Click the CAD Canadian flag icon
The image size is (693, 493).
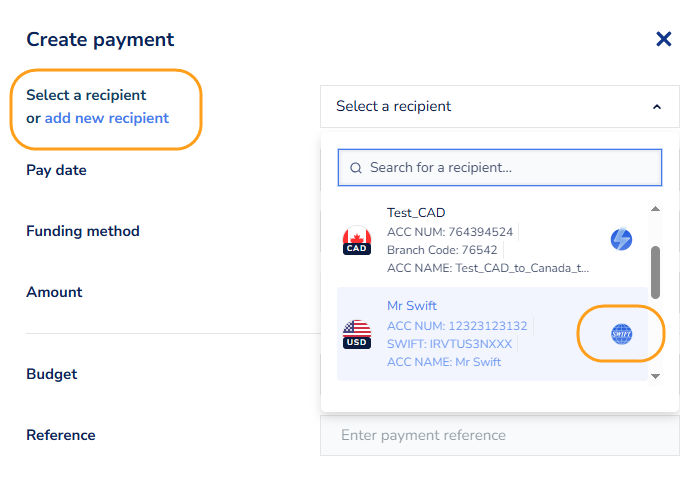357,241
